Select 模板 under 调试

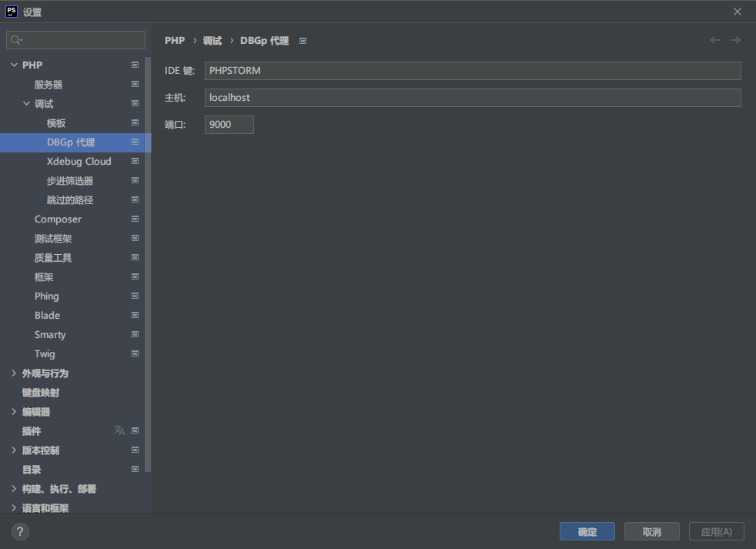point(56,123)
